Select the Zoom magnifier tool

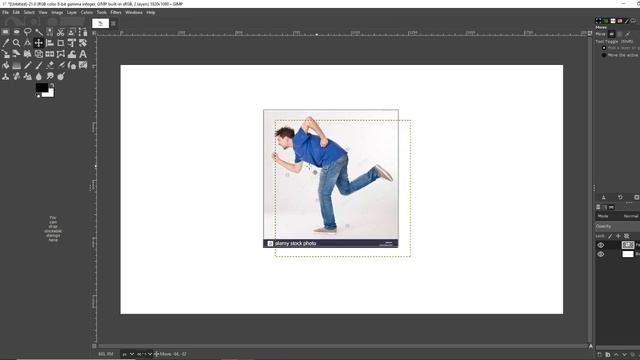(16, 43)
